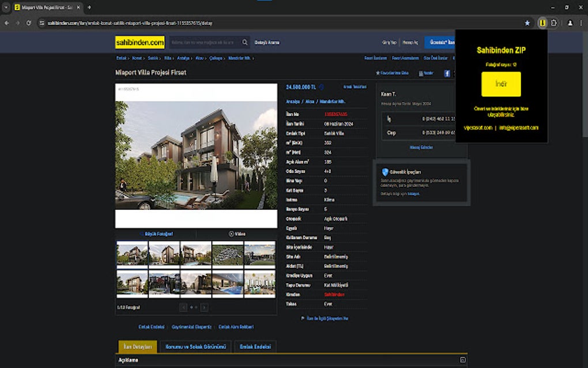Bookmark this page with the star icon
Viewport: 588px width, 368px height.
point(527,23)
